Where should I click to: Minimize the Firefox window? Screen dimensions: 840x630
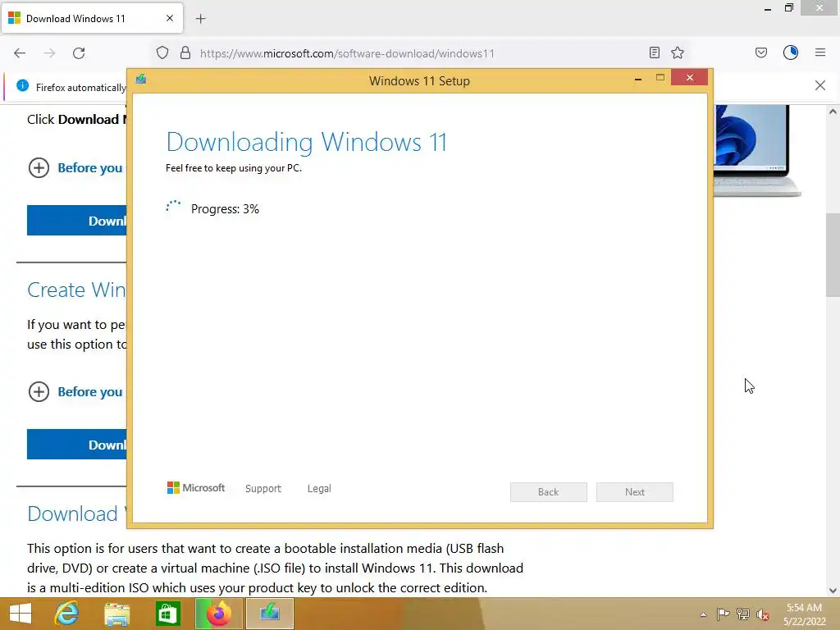pyautogui.click(x=768, y=8)
